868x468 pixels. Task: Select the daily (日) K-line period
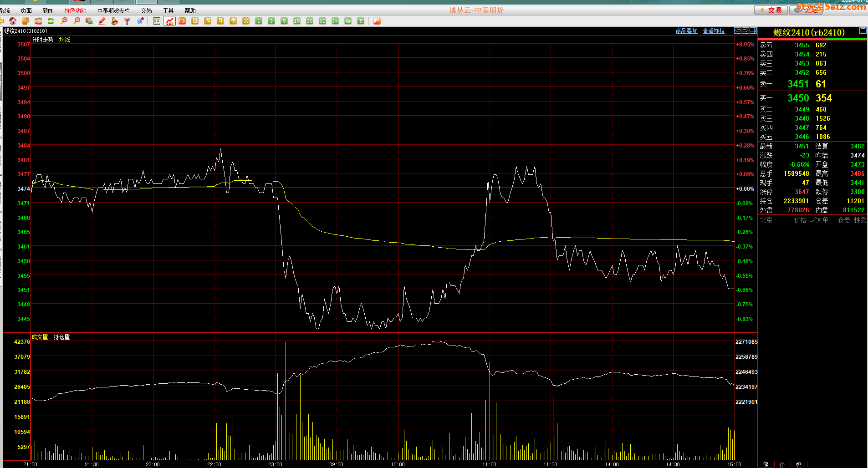pyautogui.click(x=195, y=21)
